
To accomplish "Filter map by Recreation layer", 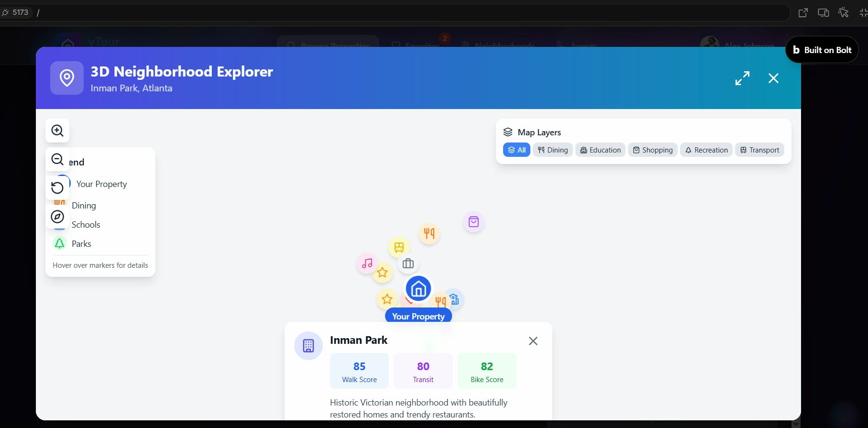I will point(706,150).
